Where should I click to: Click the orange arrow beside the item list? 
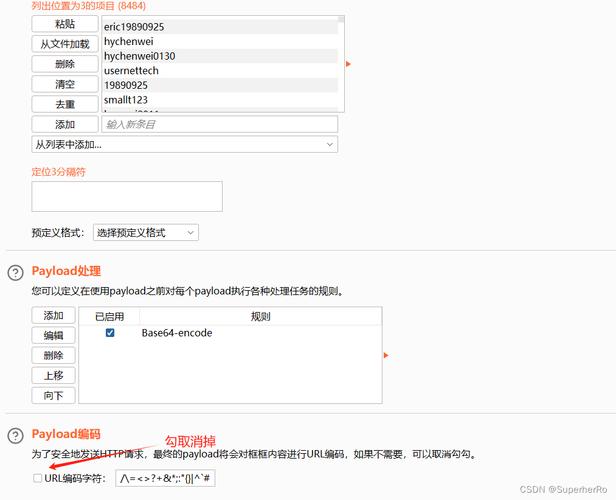pos(348,64)
